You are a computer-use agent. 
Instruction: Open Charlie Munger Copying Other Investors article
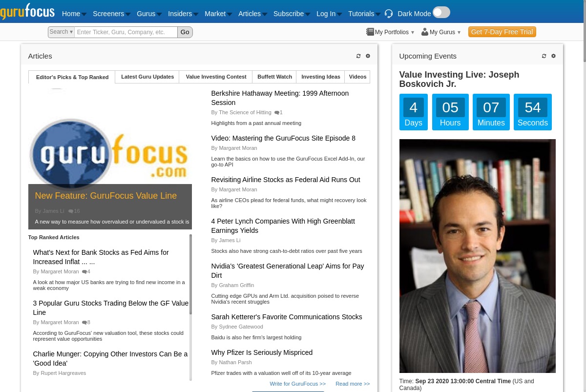coord(110,358)
